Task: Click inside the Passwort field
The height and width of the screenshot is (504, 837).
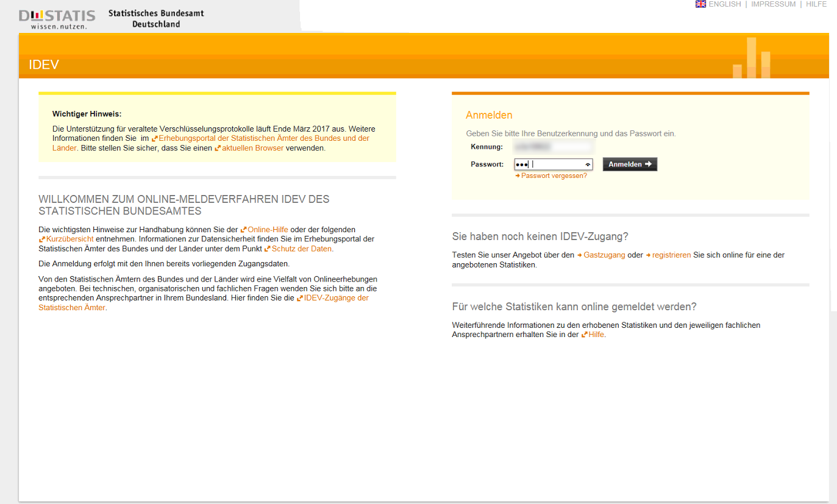Action: [553, 165]
